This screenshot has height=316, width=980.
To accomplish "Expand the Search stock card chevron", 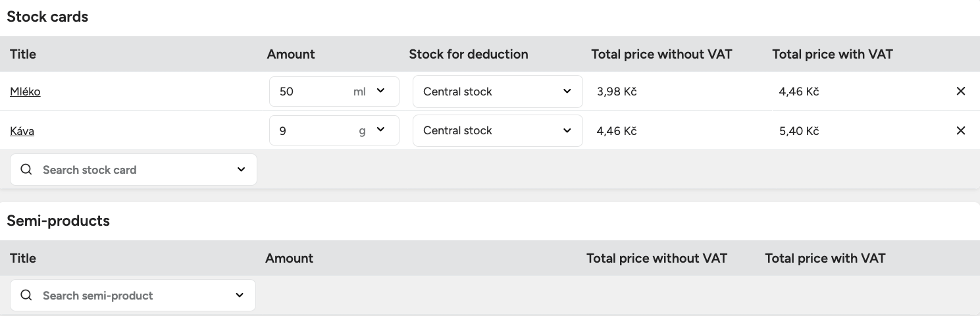I will click(x=241, y=170).
